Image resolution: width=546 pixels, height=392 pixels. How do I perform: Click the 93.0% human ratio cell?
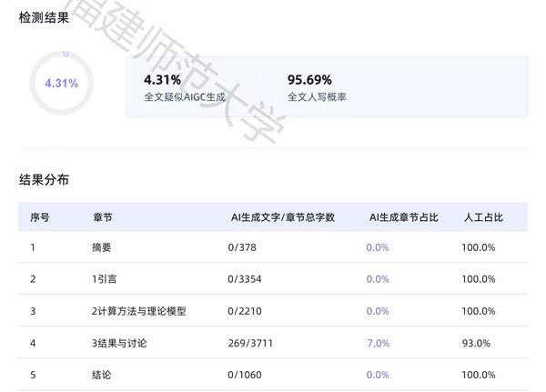pyautogui.click(x=477, y=343)
